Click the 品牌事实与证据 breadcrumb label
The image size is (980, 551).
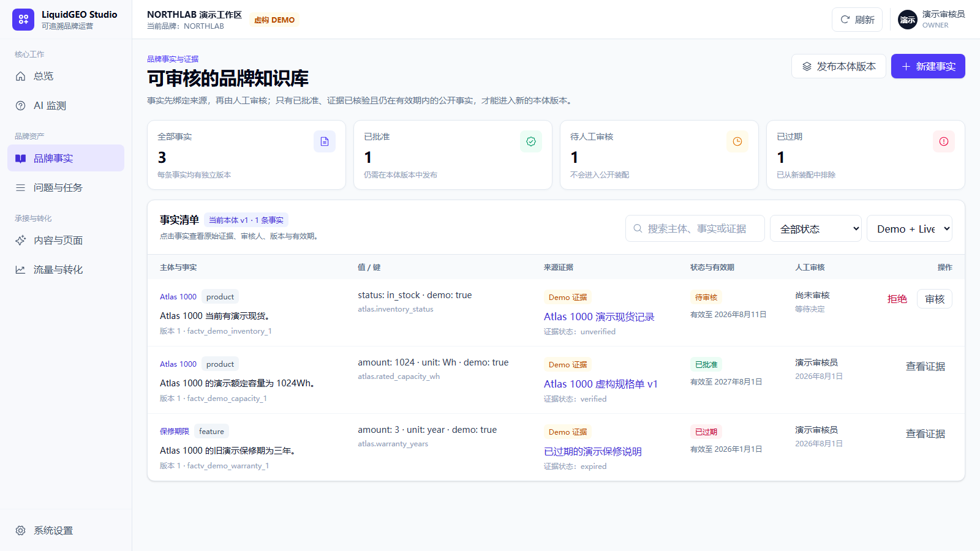click(x=173, y=59)
